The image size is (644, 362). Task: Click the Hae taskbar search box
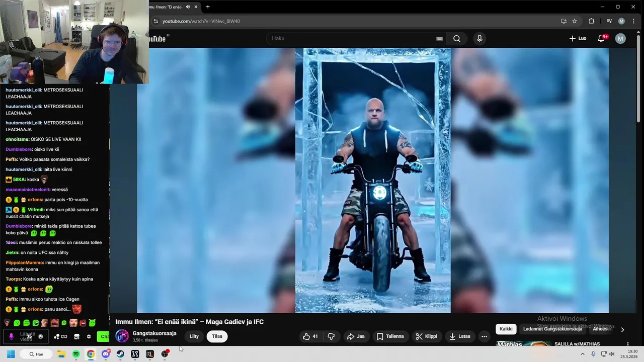coord(36,354)
